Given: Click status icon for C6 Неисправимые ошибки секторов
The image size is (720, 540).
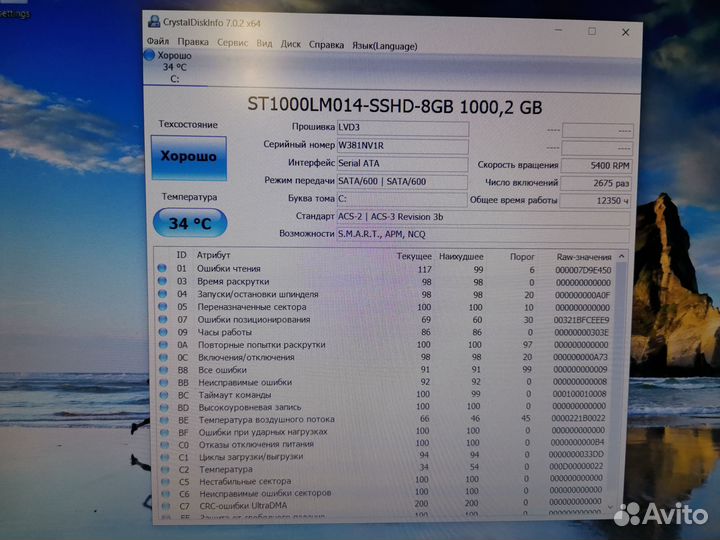Looking at the screenshot, I should point(166,494).
